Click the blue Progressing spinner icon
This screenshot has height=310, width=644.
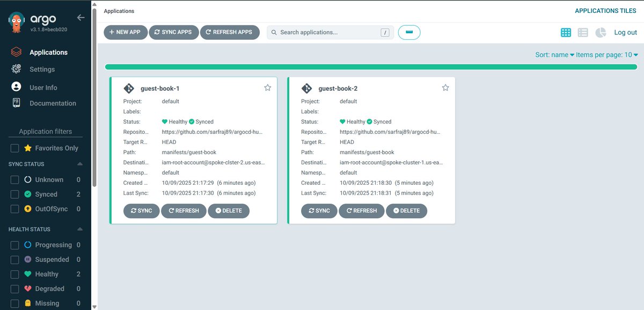pos(28,245)
